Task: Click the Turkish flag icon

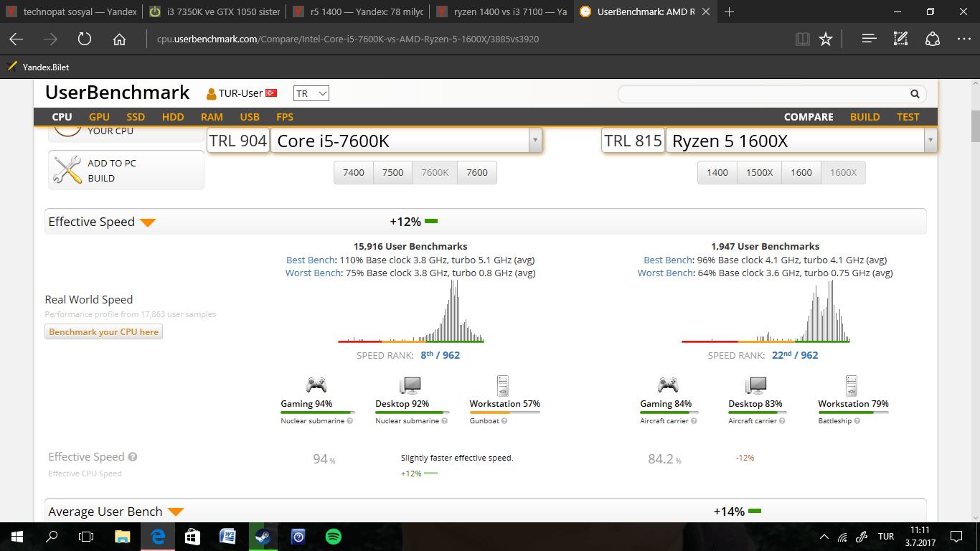Action: point(271,93)
